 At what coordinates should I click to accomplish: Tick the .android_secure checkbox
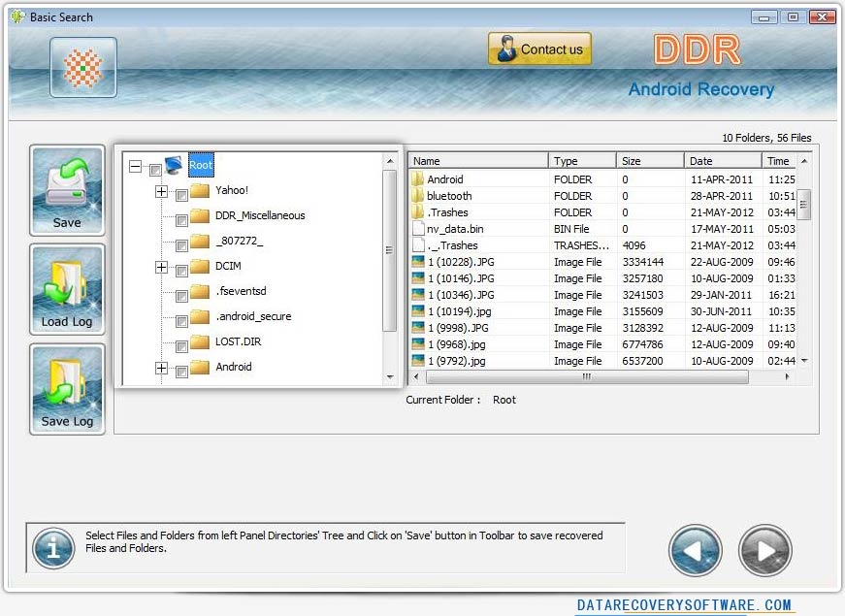click(181, 321)
